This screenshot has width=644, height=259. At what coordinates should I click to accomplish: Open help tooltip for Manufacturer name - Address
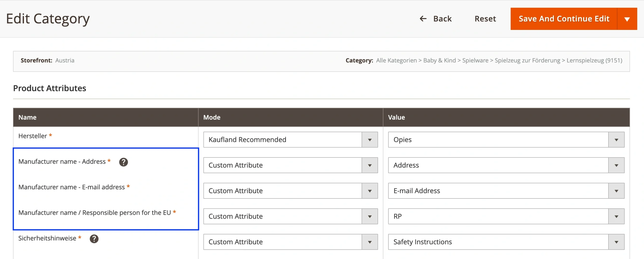tap(123, 162)
